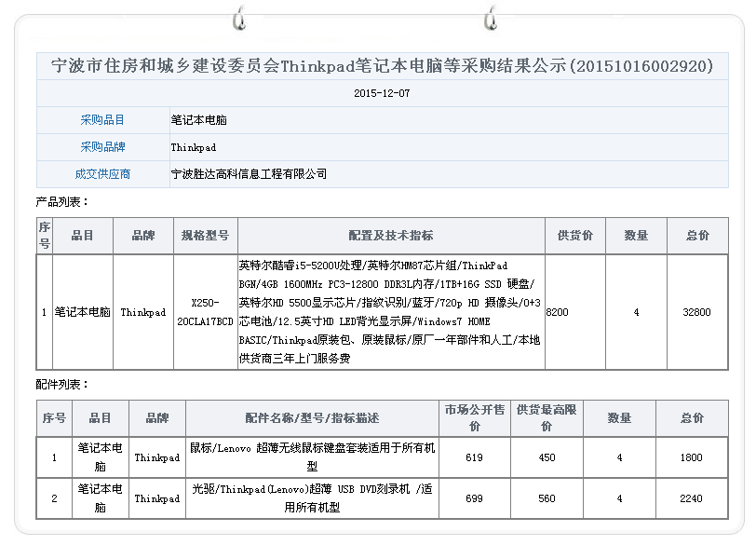Click the 品牌 header in the product table

(x=143, y=236)
